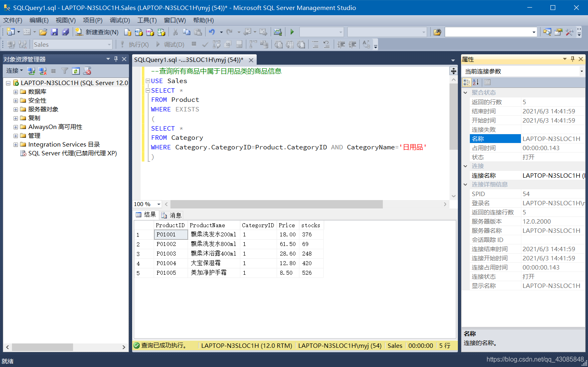This screenshot has width=588, height=367.
Task: Click the 执行(X) execute button
Action: [x=135, y=44]
